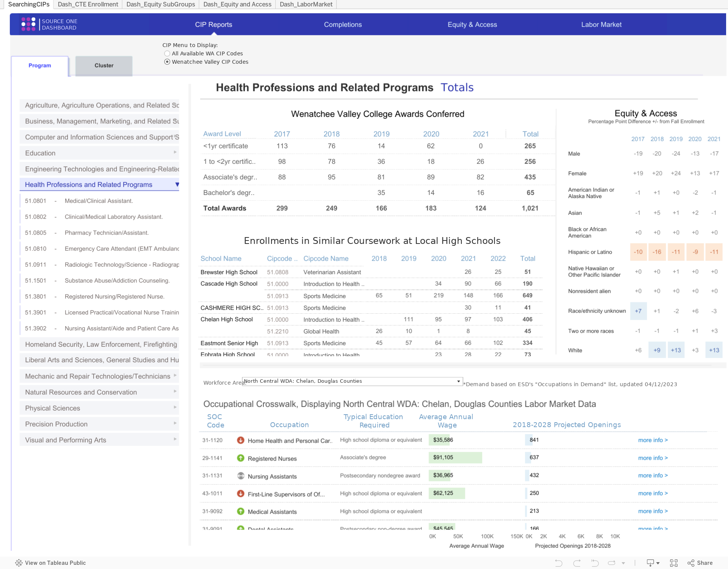Select All Available WA CIP Codes radio

tap(167, 53)
